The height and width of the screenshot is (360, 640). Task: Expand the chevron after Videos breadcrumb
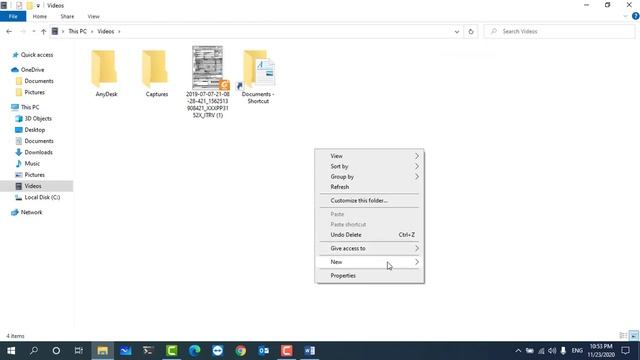point(119,31)
